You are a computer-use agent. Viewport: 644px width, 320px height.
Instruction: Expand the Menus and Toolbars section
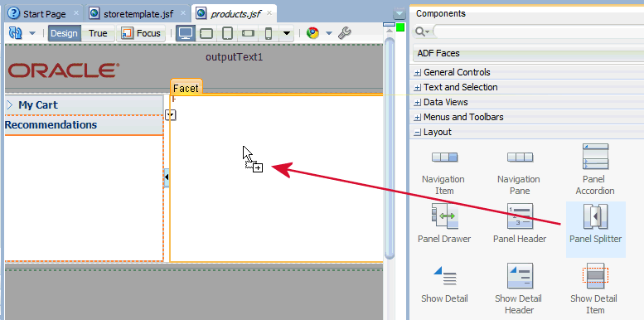coord(418,118)
